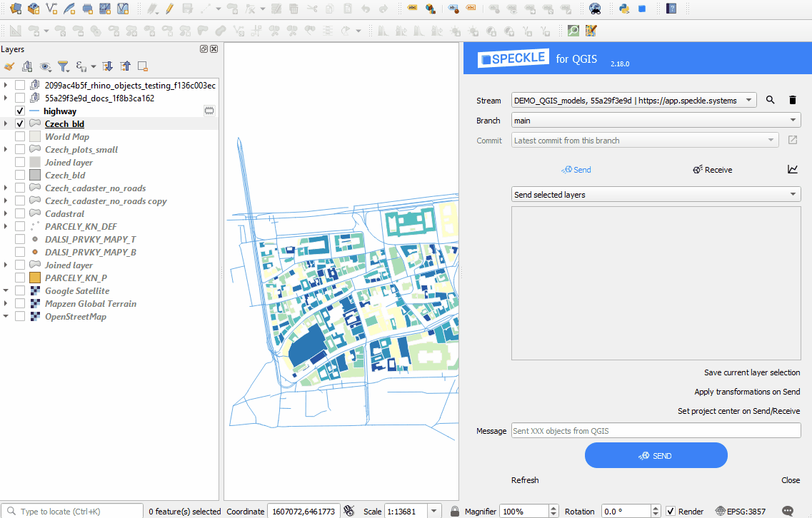Delete the stream with the trash icon

(x=792, y=101)
